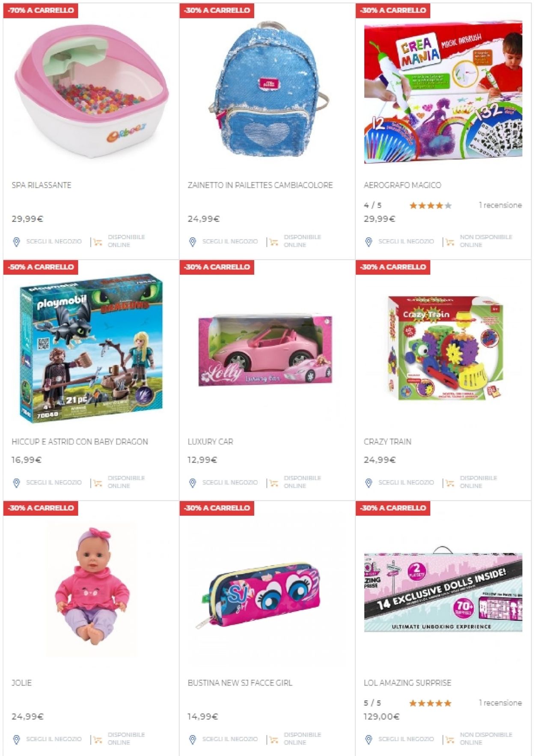Click location pin icon under Luxury Car
This screenshot has width=535, height=756.
(x=193, y=483)
